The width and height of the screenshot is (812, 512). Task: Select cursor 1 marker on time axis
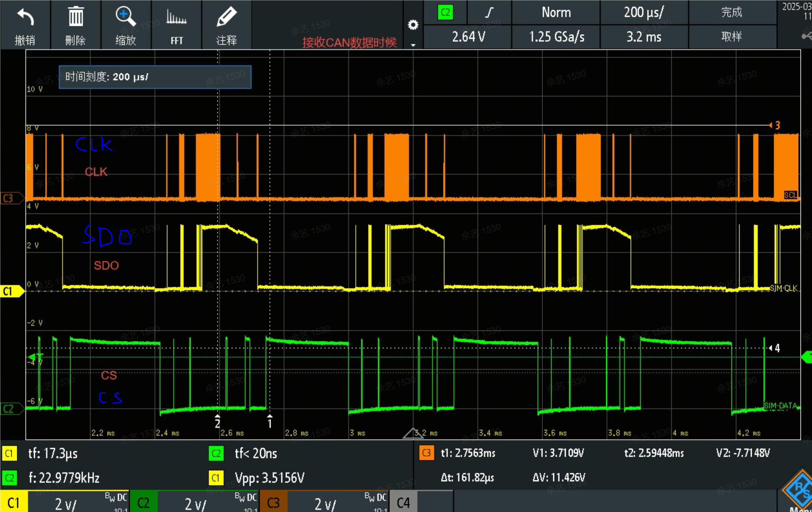pyautogui.click(x=270, y=421)
